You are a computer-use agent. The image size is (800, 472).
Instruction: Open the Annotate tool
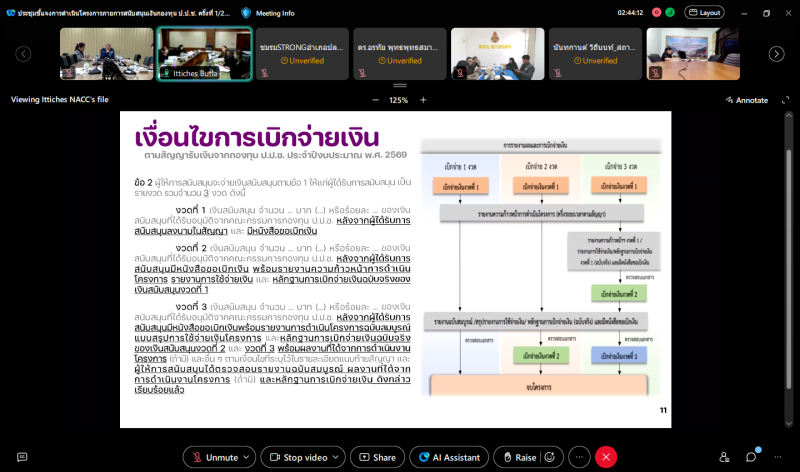746,100
